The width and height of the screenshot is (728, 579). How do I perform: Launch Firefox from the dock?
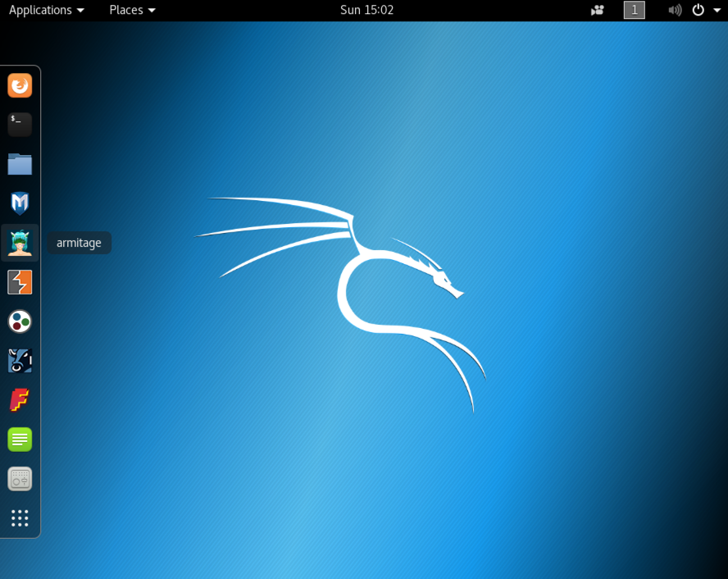tap(20, 85)
